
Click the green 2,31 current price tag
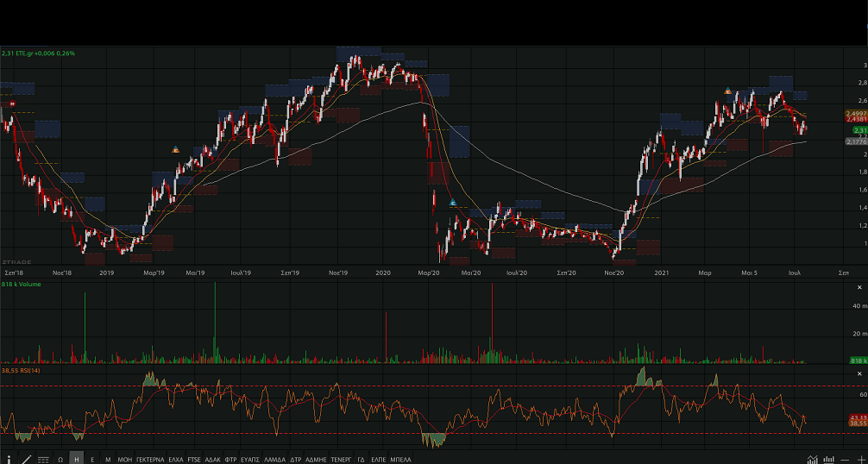click(859, 130)
